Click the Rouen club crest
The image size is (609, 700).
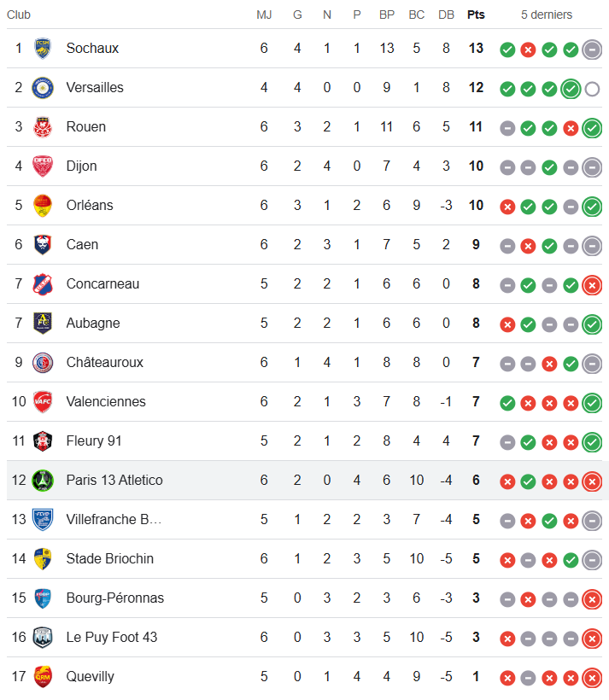tap(43, 127)
